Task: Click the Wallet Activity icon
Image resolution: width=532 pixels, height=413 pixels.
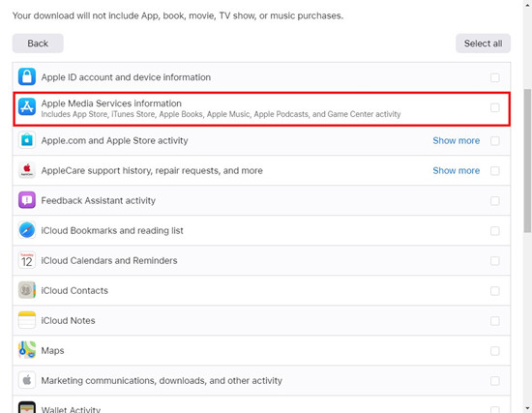Action: click(x=27, y=407)
